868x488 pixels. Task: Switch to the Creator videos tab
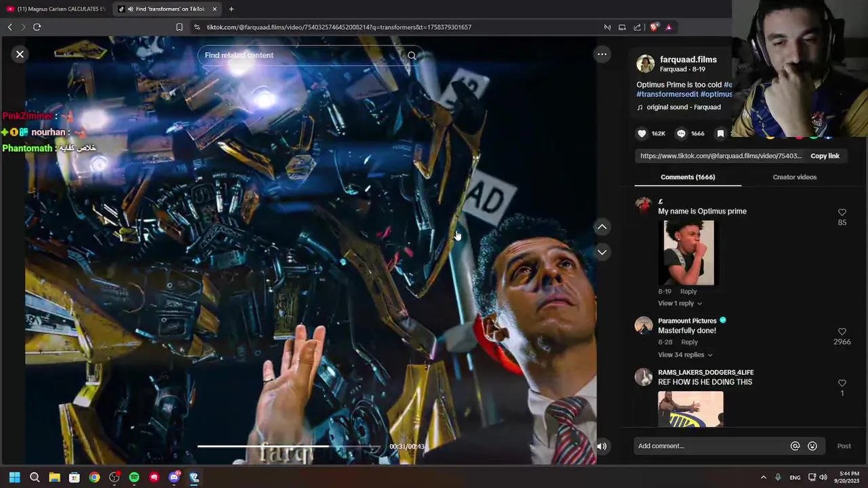click(794, 177)
